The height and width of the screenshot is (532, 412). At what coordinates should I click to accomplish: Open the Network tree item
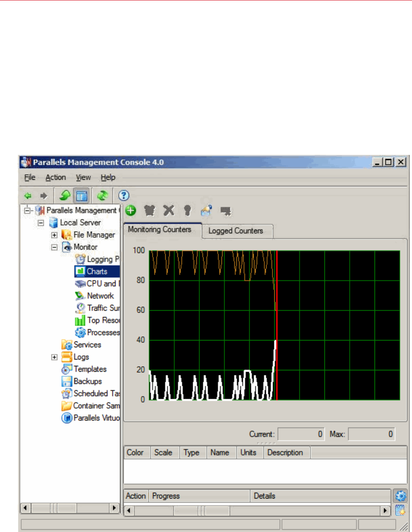pyautogui.click(x=100, y=296)
